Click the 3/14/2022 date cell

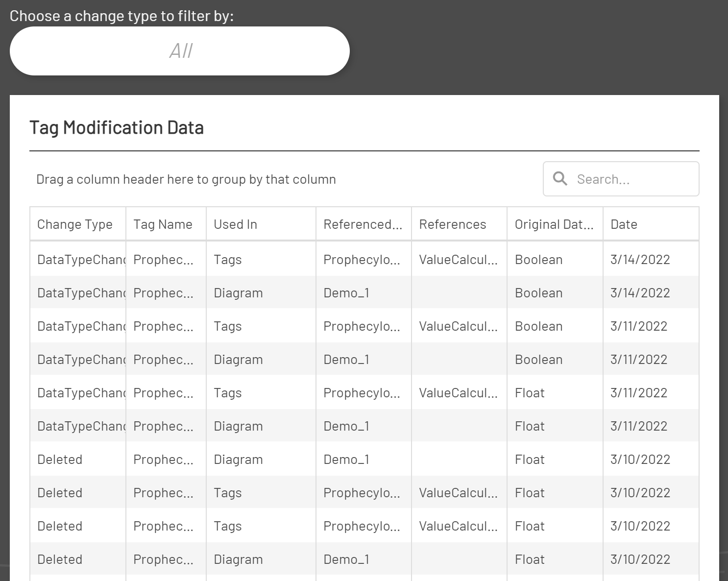(x=640, y=259)
